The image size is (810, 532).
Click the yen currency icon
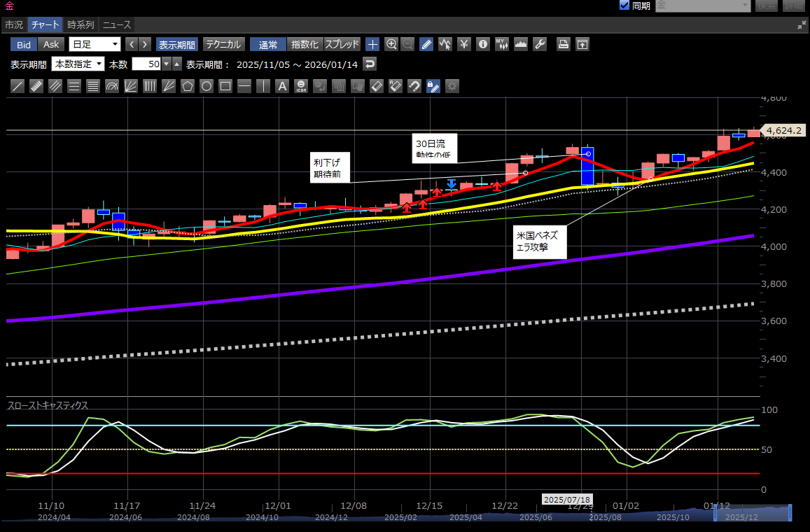click(x=463, y=44)
